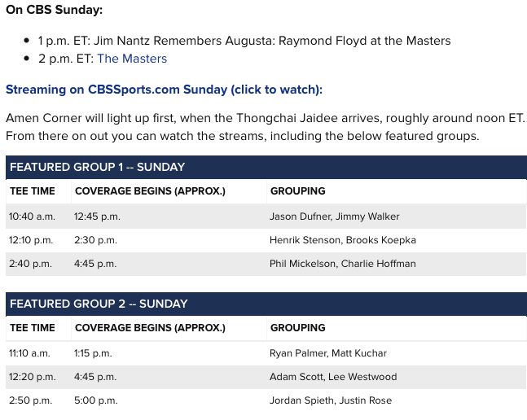Click the "Featured Group 2 -- Sunday" table header
This screenshot has height=420, width=527.
[99, 304]
